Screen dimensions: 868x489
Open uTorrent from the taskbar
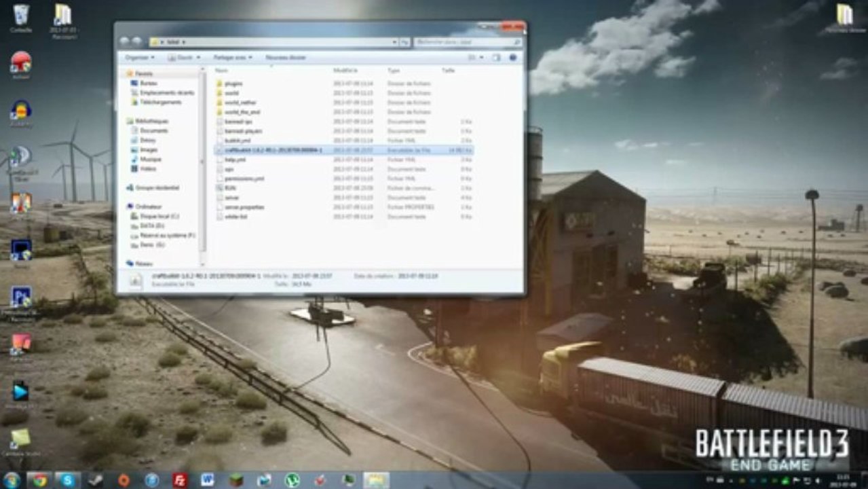293,479
